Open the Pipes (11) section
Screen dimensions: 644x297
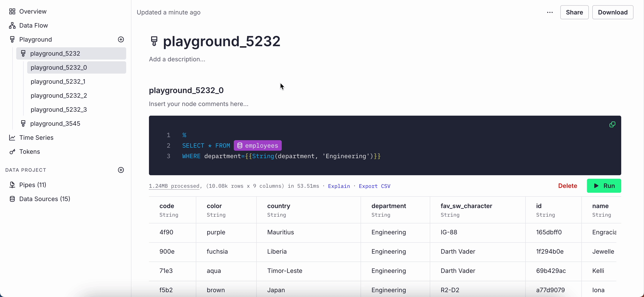click(32, 185)
